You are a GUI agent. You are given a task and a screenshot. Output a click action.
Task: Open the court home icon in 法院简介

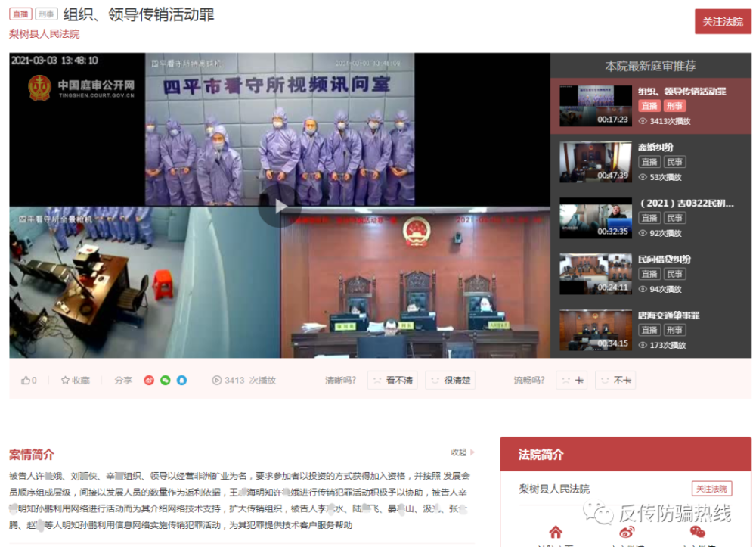556,533
